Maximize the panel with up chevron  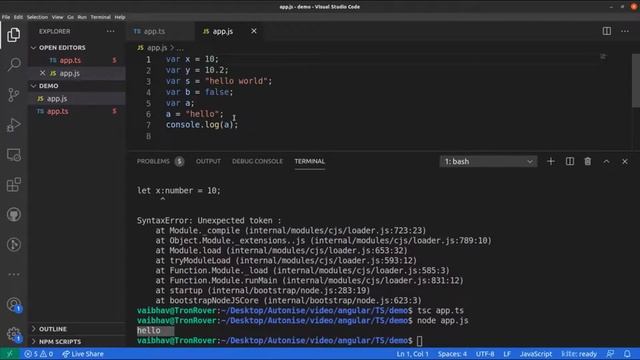coord(607,161)
